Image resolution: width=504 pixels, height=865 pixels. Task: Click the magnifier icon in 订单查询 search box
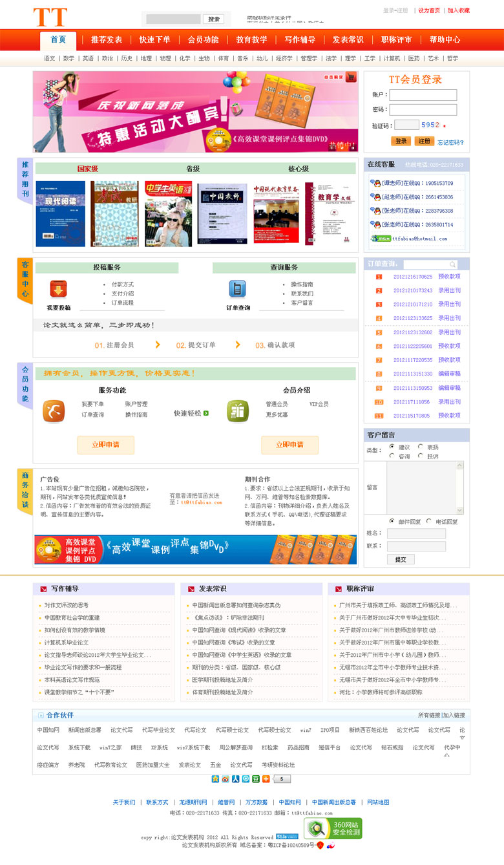pyautogui.click(x=452, y=264)
